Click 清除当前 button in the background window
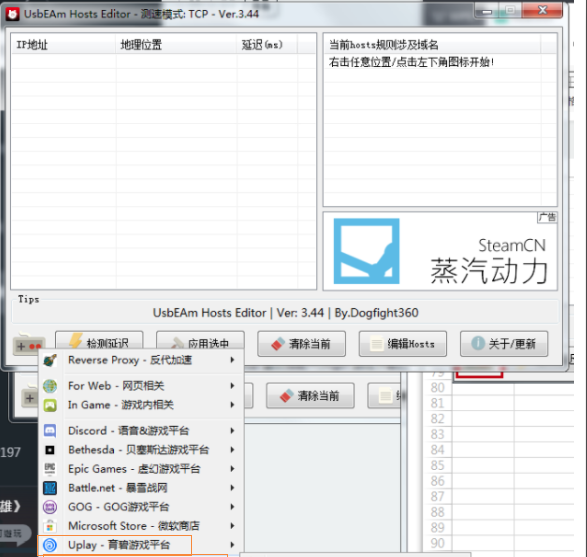Image resolution: width=587 pixels, height=557 pixels. pyautogui.click(x=310, y=396)
